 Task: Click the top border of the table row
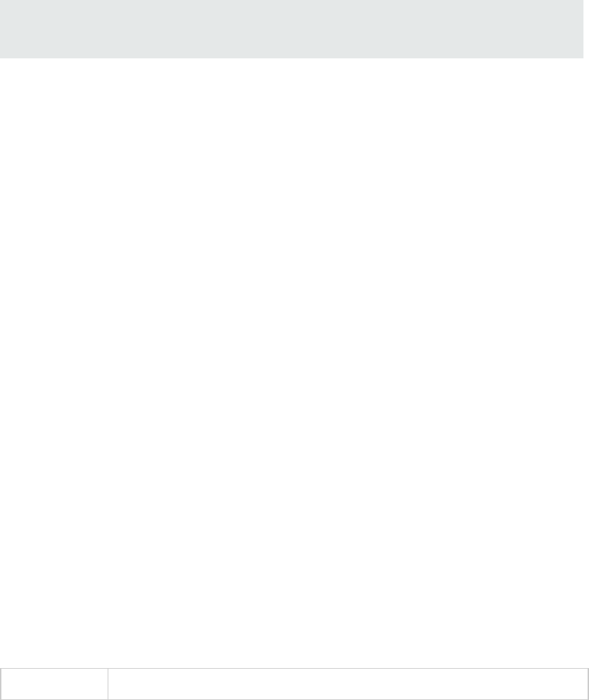[x=294, y=668]
